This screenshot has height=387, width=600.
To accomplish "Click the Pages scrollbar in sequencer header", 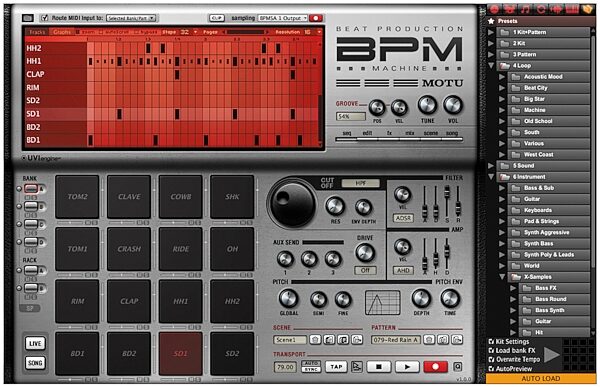I will tap(246, 32).
